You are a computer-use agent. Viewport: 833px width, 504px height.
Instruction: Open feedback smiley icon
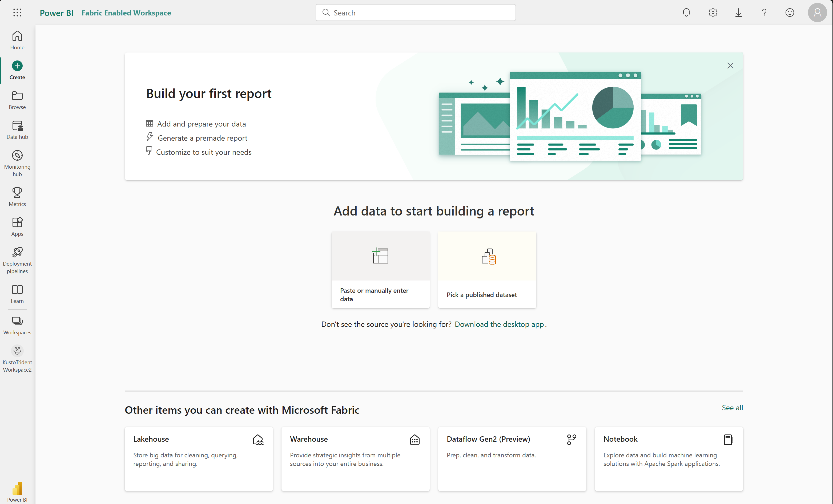click(x=790, y=13)
